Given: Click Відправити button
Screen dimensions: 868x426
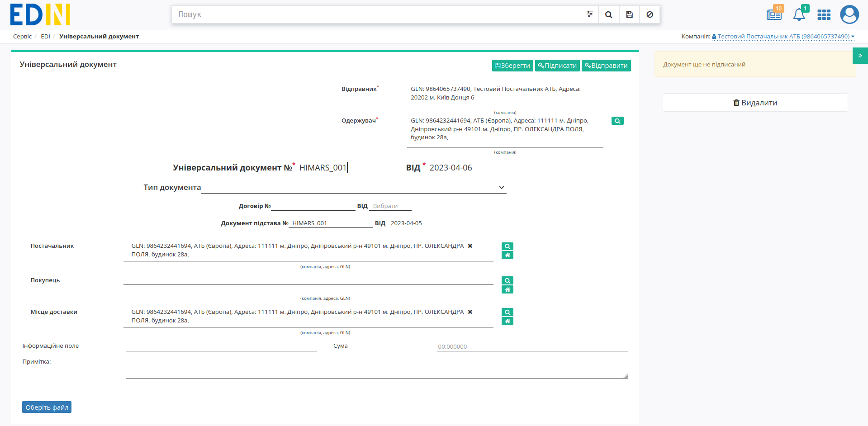Looking at the screenshot, I should point(606,66).
